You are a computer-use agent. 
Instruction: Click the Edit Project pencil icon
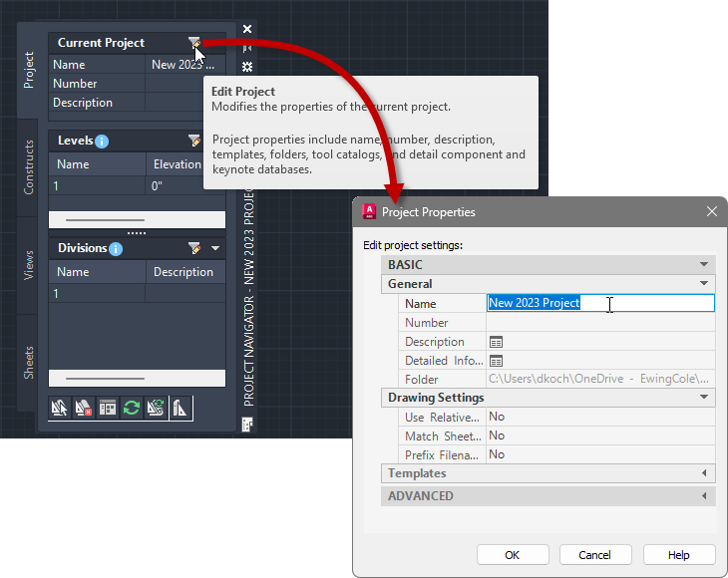tap(194, 43)
